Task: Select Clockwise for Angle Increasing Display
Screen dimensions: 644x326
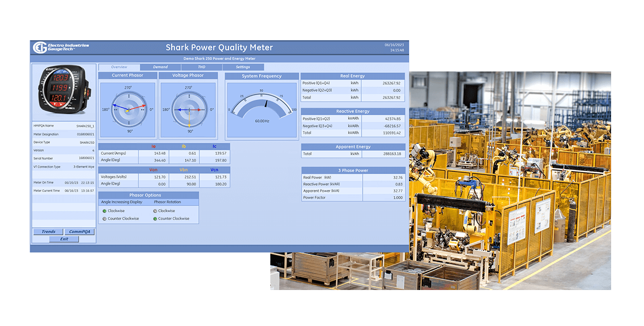Action: click(113, 211)
